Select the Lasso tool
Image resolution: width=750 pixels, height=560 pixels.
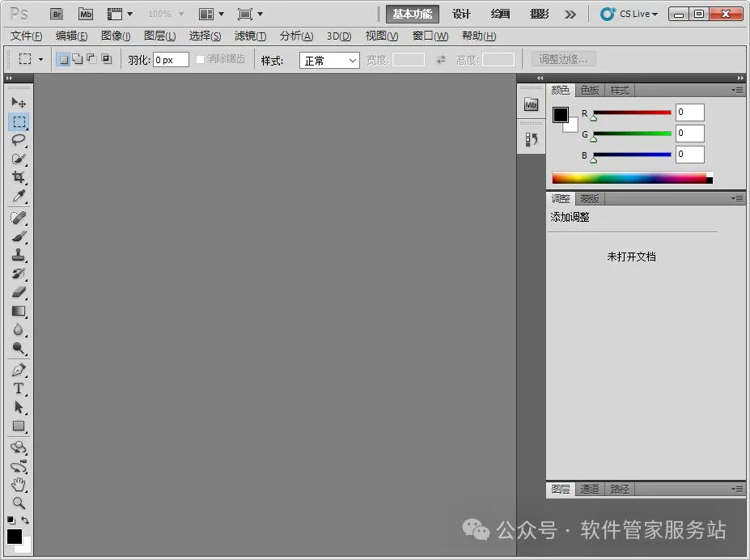pyautogui.click(x=19, y=140)
